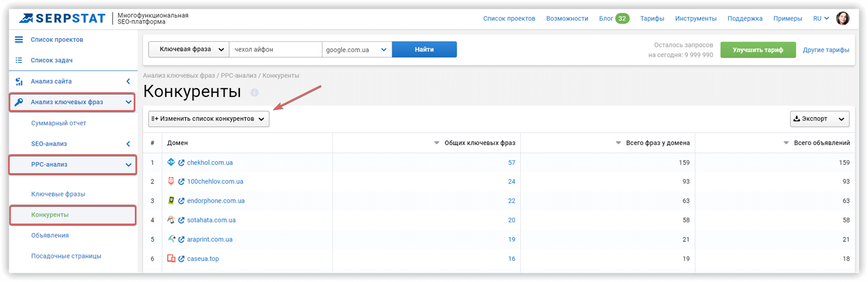This screenshot has height=282, width=868.
Task: Open the RU language dropdown
Action: tap(821, 18)
